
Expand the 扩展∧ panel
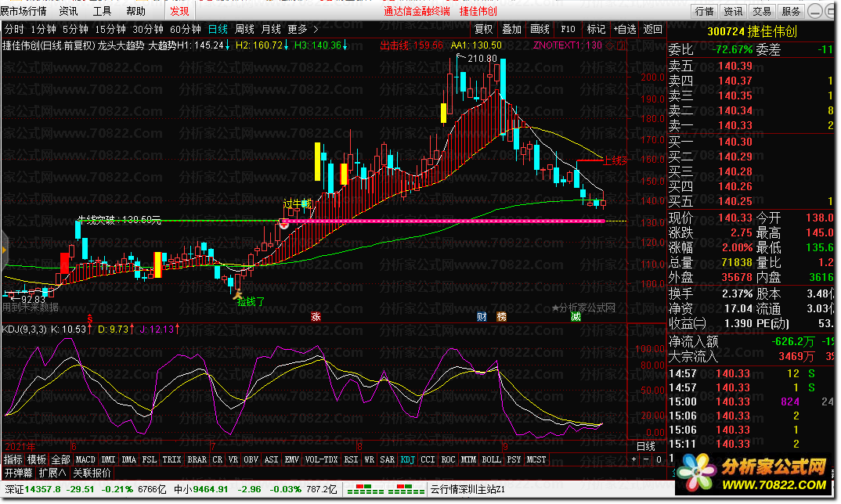click(52, 473)
